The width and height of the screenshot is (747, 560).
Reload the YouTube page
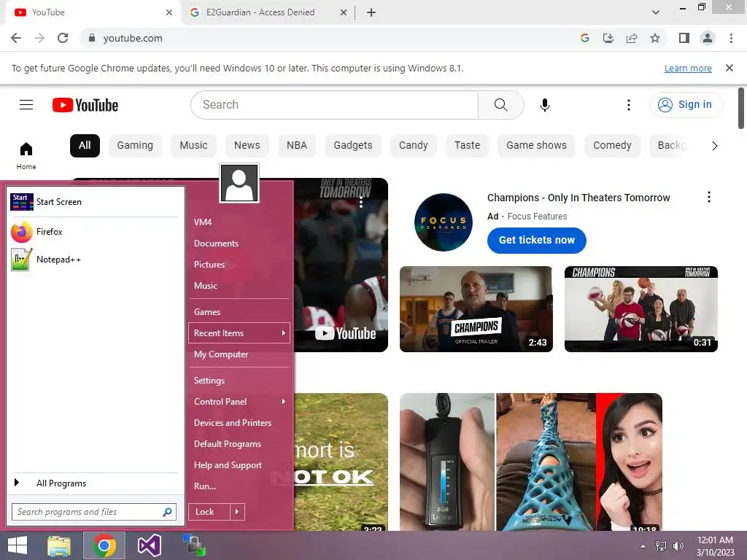(63, 38)
